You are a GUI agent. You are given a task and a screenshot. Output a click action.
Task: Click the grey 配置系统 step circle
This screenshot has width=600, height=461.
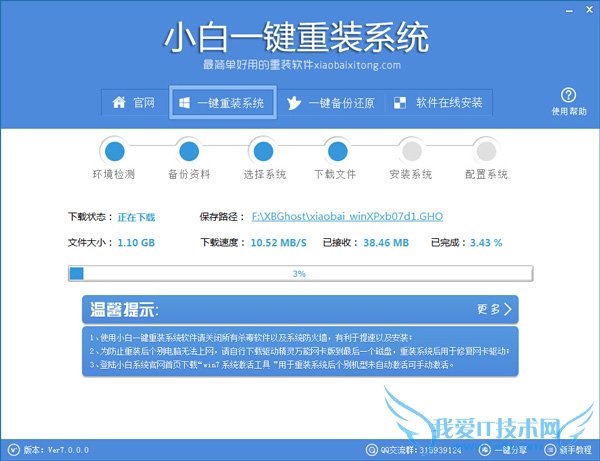point(486,151)
